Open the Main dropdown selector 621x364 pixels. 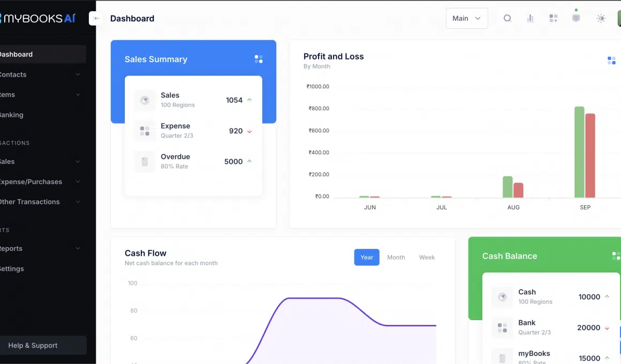point(466,18)
